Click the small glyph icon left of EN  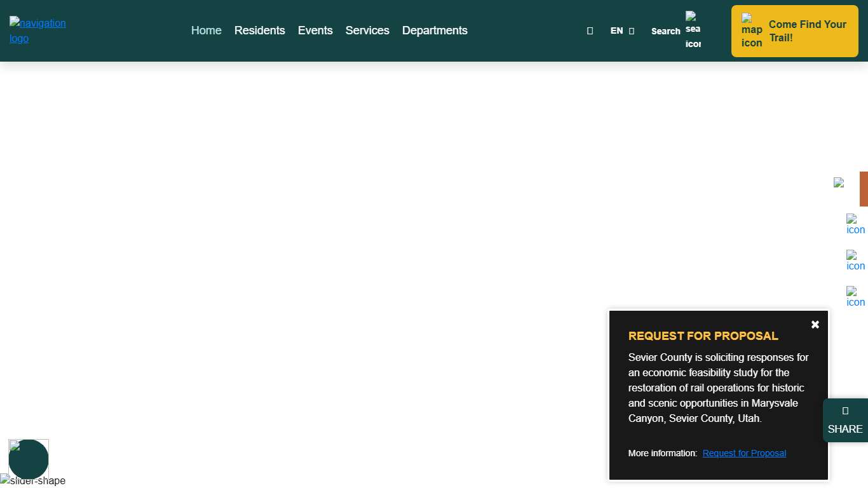[x=590, y=30]
